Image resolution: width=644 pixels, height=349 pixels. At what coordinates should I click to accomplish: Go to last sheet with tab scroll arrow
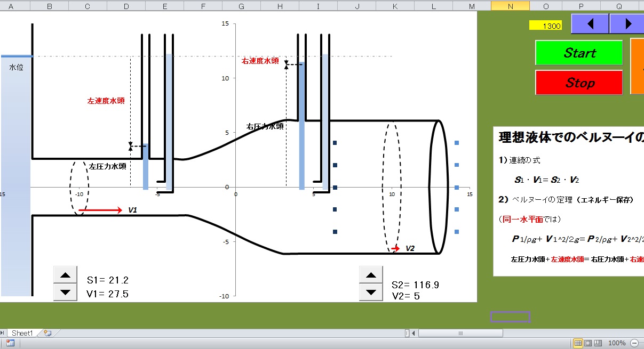(3, 333)
